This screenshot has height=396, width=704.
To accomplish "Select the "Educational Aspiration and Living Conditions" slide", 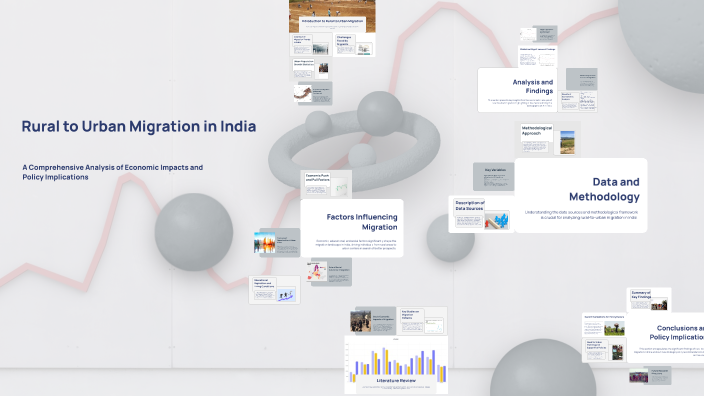I will tap(274, 290).
